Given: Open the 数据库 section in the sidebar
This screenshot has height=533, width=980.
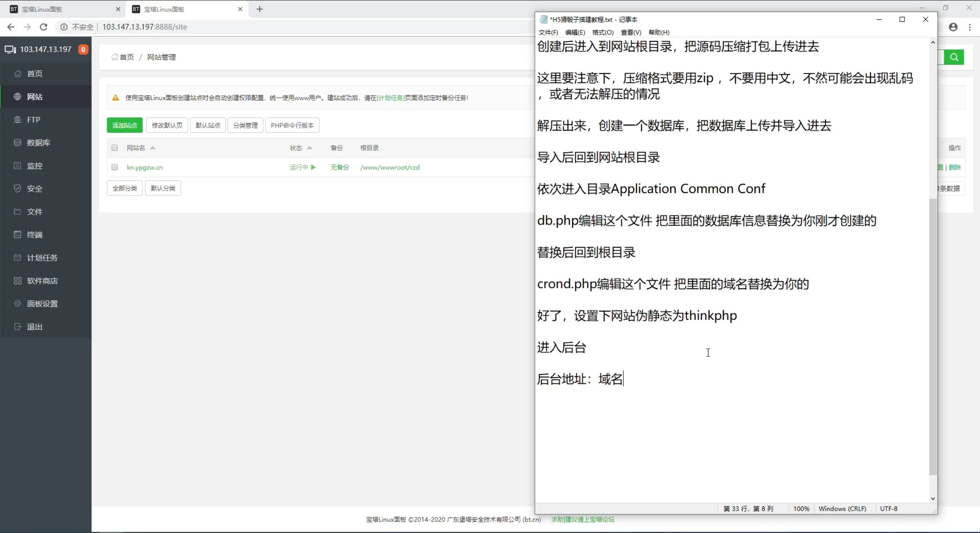Looking at the screenshot, I should click(38, 142).
